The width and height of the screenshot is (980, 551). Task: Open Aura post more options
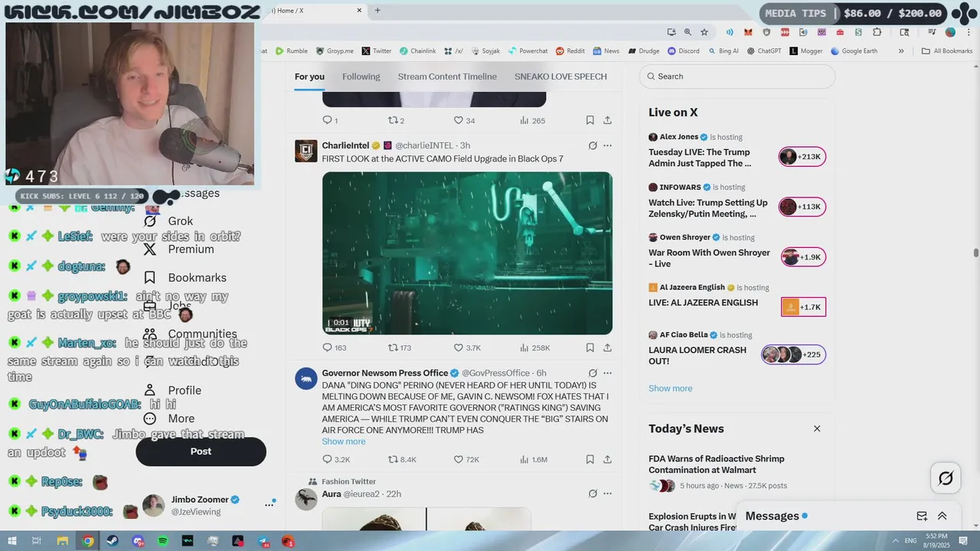click(x=607, y=494)
